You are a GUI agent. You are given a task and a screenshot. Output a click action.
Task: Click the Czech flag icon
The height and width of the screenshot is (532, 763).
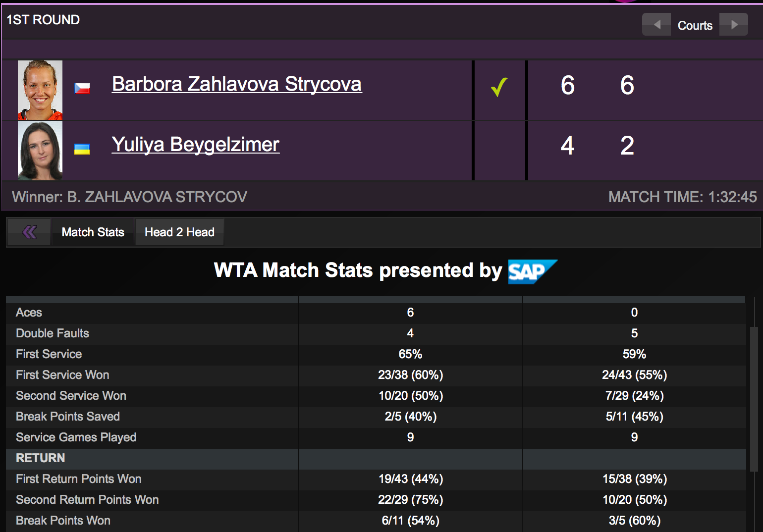82,89
